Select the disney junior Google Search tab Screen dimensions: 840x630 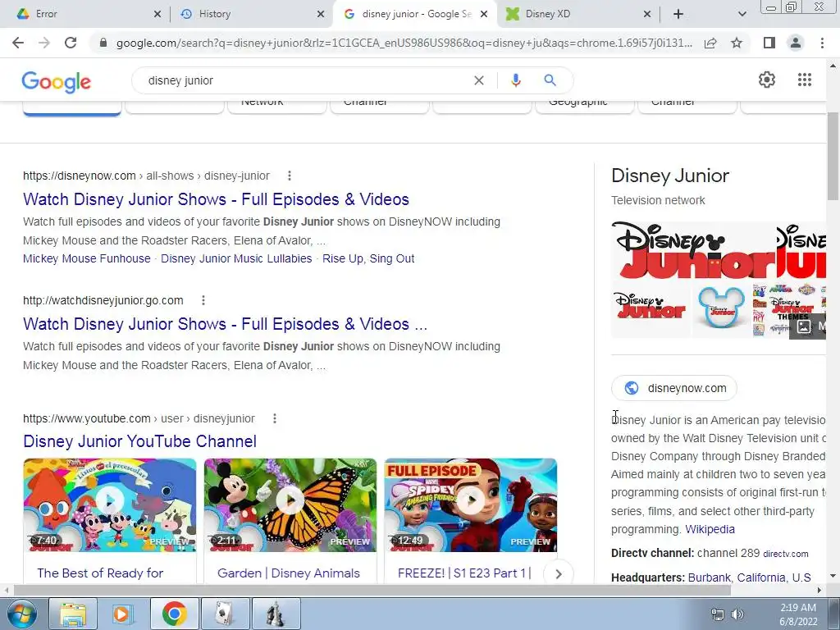[417, 14]
